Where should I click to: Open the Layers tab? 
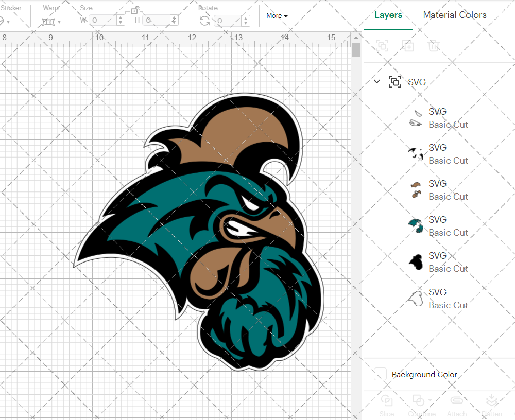click(x=388, y=15)
